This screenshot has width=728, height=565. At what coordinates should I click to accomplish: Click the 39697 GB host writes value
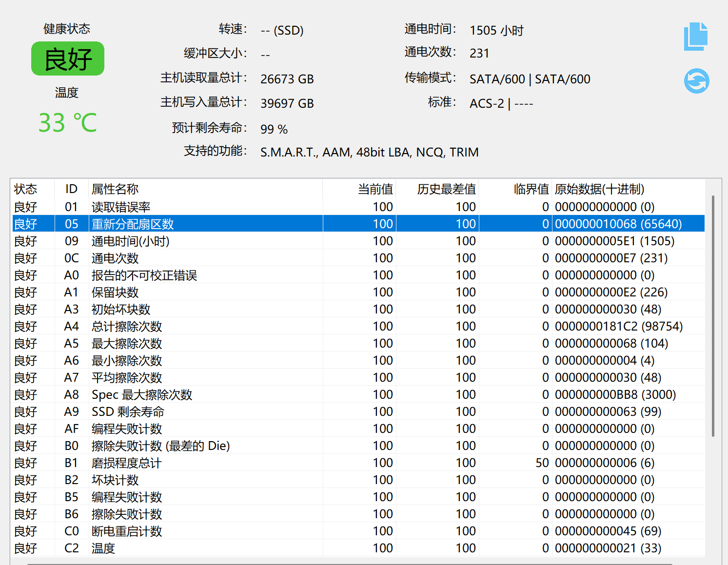point(287,103)
